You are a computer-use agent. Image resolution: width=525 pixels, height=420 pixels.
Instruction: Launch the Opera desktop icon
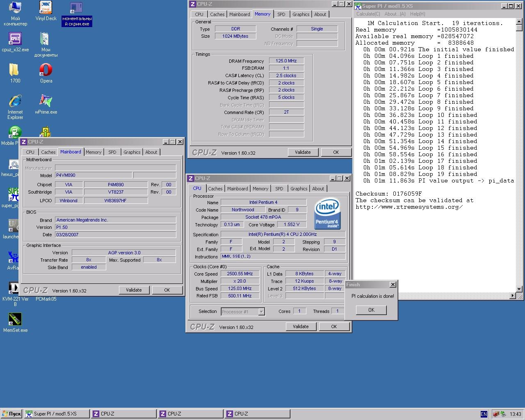tap(46, 73)
